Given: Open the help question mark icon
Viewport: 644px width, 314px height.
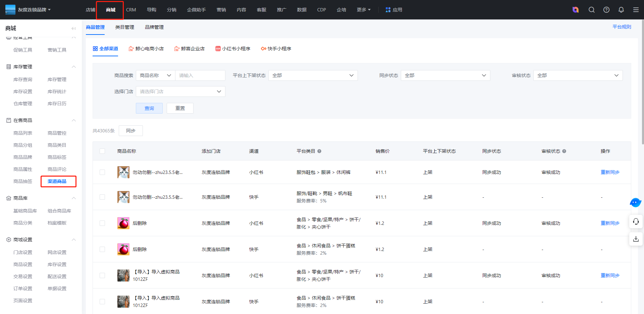Looking at the screenshot, I should click(606, 10).
